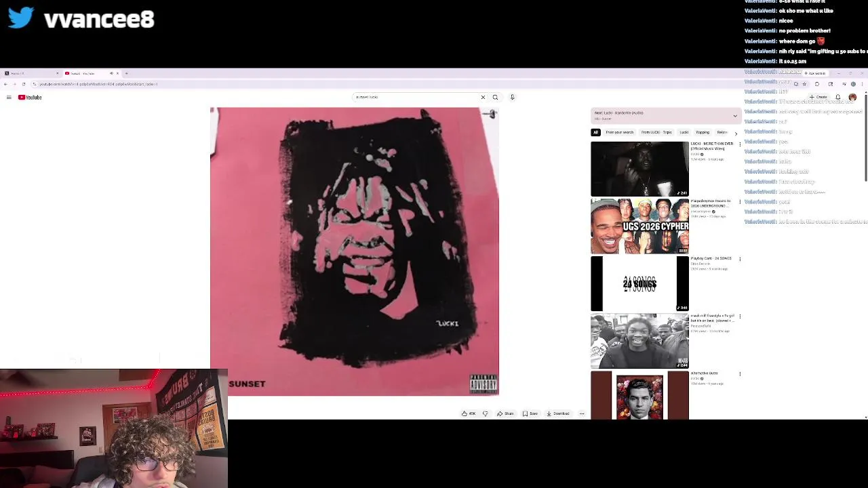Select From your search chip

pos(619,132)
